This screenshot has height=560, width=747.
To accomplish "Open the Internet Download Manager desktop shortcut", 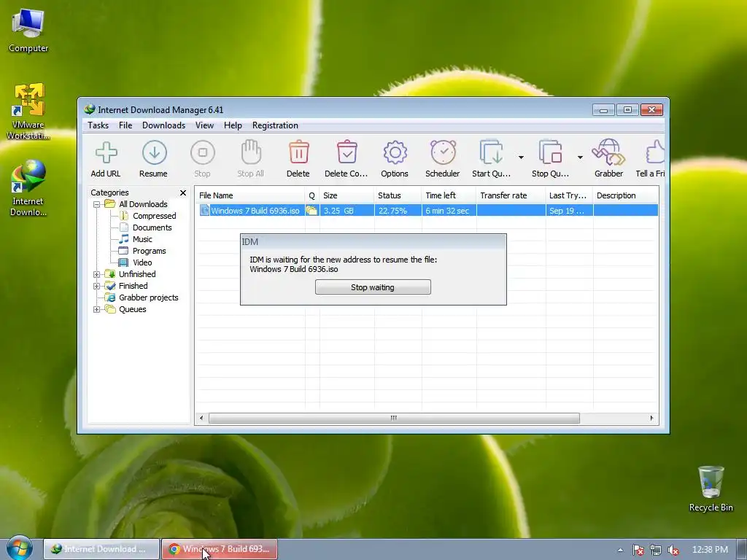I will tap(28, 189).
